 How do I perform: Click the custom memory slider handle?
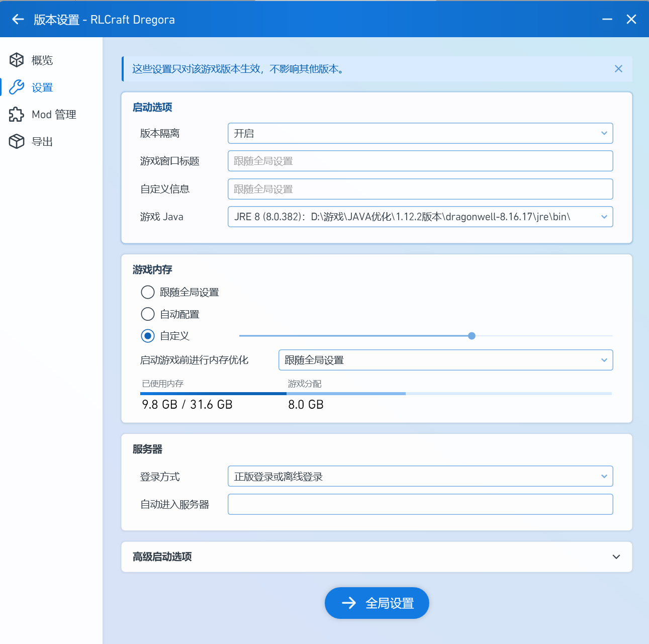click(x=472, y=336)
